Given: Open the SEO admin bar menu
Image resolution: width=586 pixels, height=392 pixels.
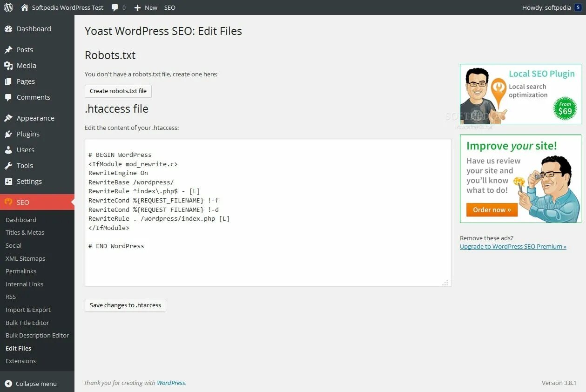Looking at the screenshot, I should tap(170, 7).
